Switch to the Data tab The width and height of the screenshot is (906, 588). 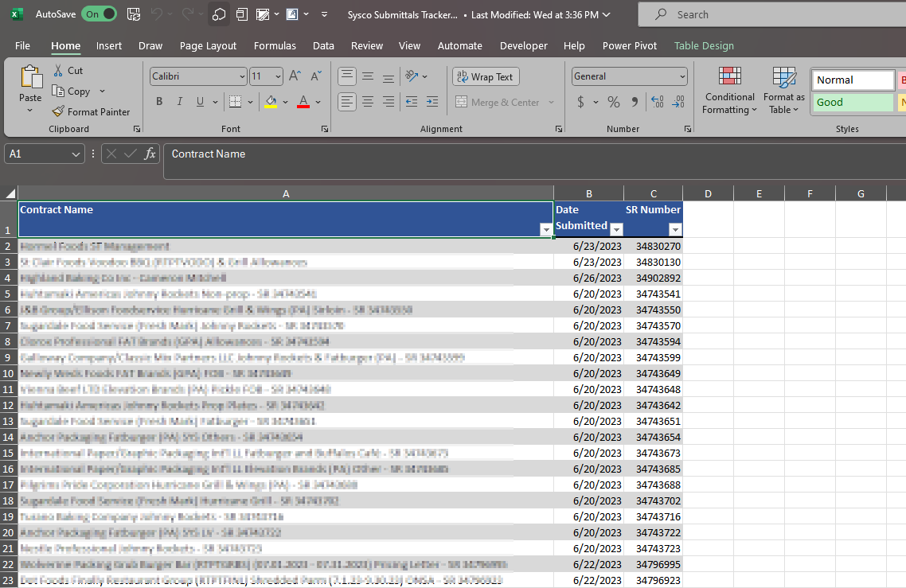323,45
